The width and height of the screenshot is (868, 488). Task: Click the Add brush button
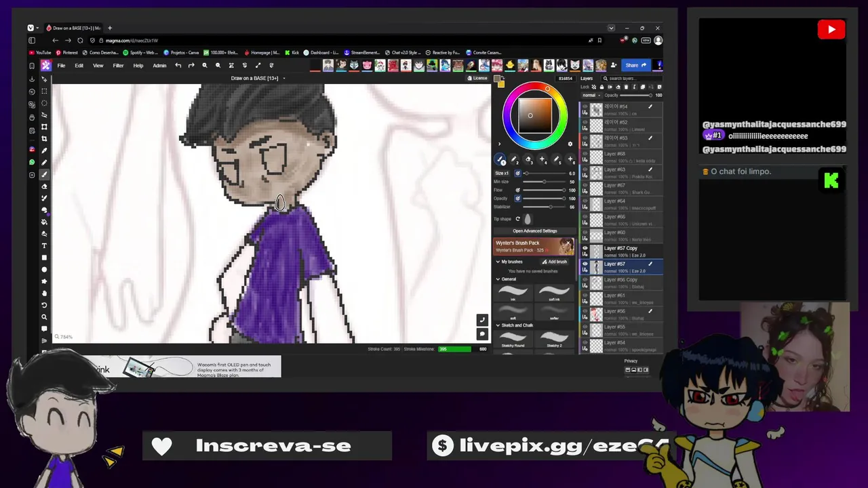[555, 262]
